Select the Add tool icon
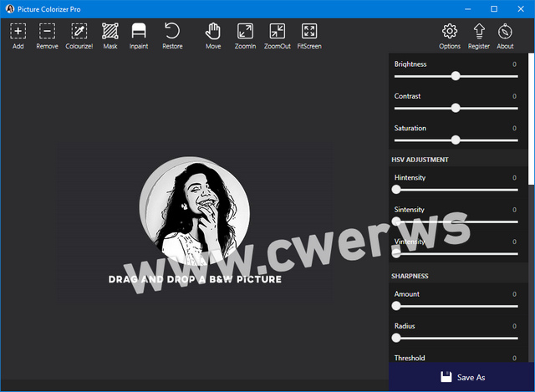 (18, 32)
